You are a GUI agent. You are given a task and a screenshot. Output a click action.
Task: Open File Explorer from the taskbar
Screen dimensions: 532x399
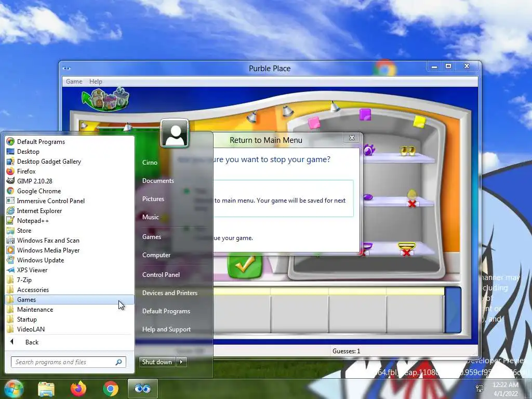tap(46, 389)
